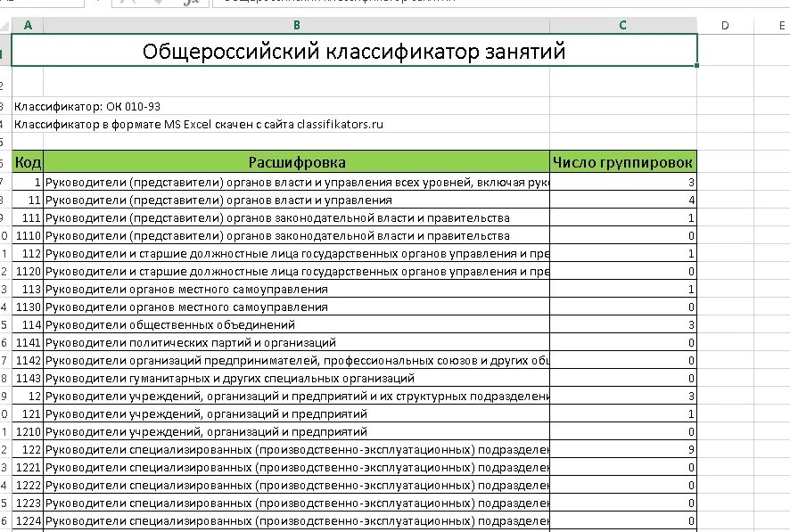790x532 pixels.
Task: Click description cell in row with code 12
Action: (297, 396)
